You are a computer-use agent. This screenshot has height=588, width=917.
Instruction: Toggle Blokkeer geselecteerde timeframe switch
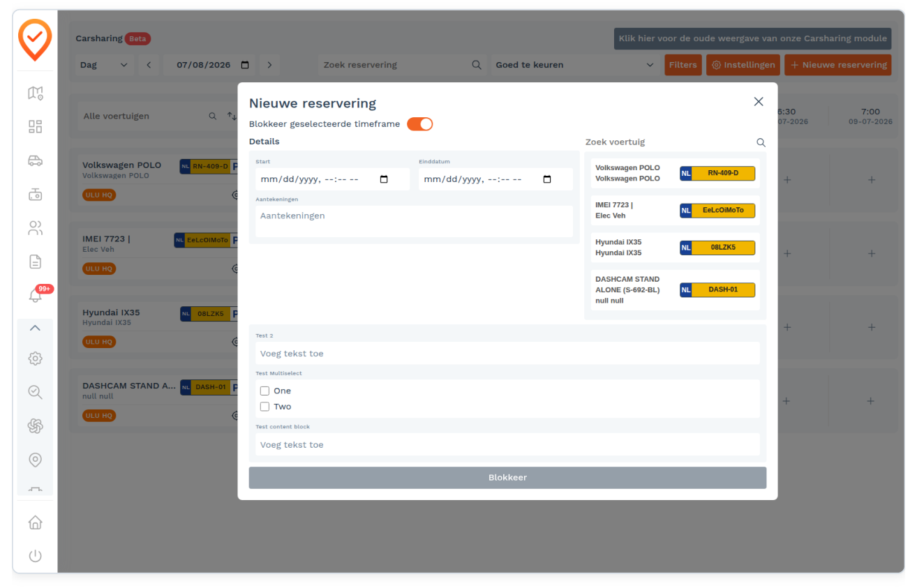420,124
